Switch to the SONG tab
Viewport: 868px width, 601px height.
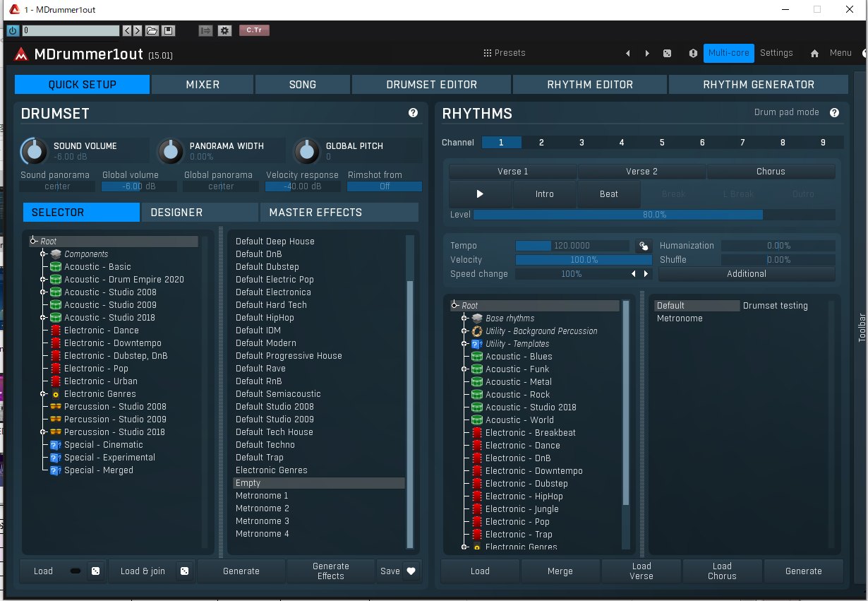303,85
